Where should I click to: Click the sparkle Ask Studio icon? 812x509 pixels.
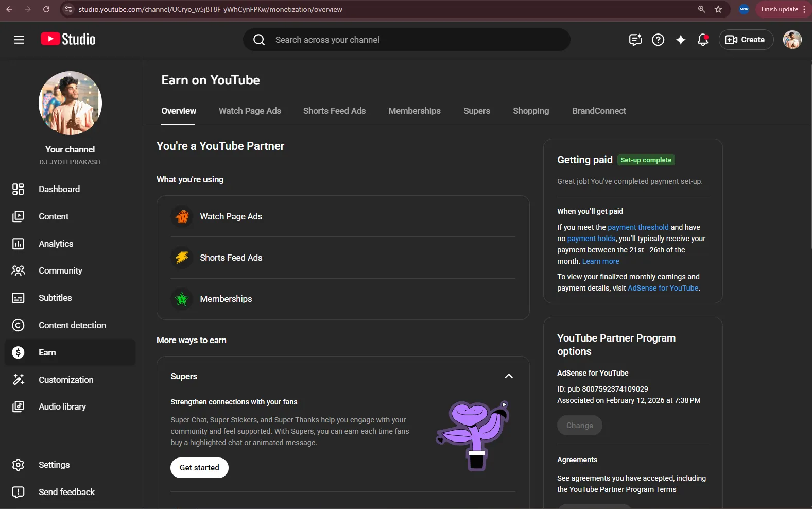tap(681, 40)
